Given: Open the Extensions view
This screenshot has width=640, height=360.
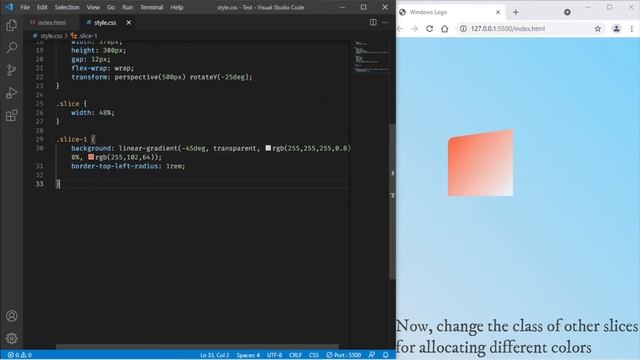Looking at the screenshot, I should [11, 116].
